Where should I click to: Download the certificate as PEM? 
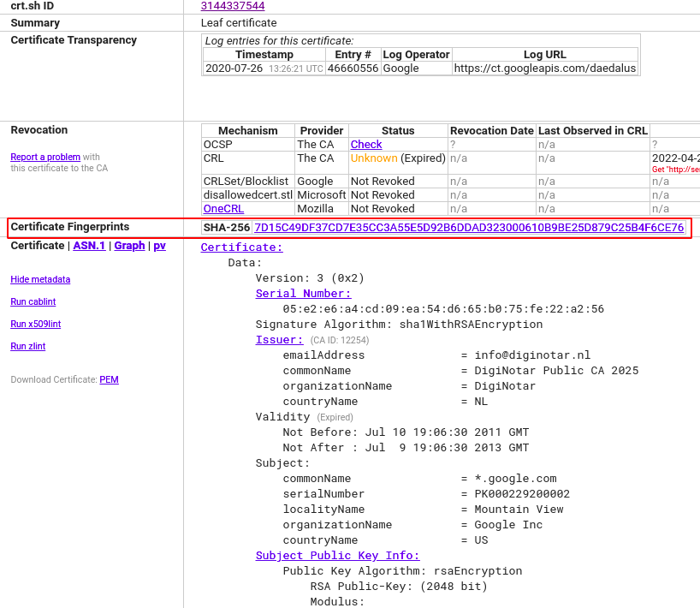[109, 380]
